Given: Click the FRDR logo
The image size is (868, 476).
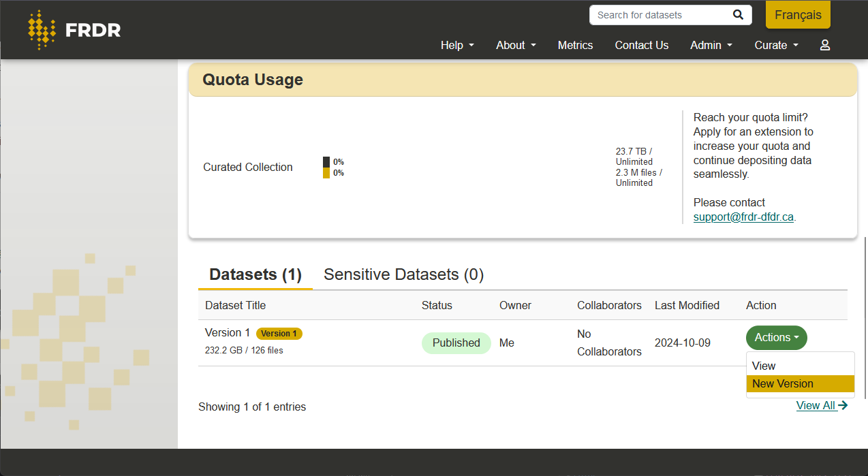Looking at the screenshot, I should 74,30.
